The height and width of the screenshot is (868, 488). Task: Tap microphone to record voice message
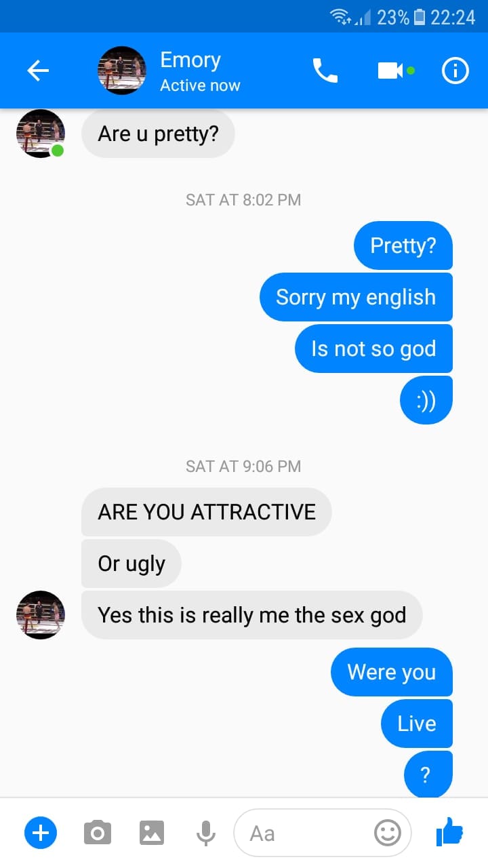click(205, 832)
